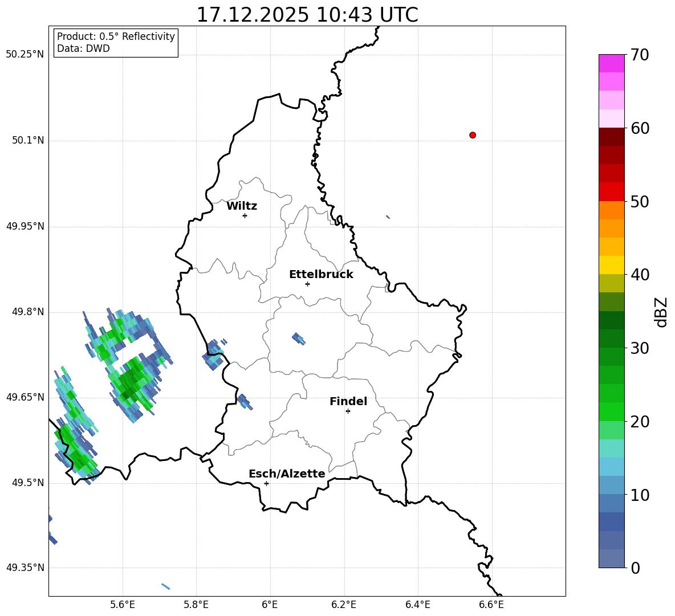This screenshot has width=675, height=616.
Task: Click the dark maroon colorbar swatch below 60
Action: 611,137
